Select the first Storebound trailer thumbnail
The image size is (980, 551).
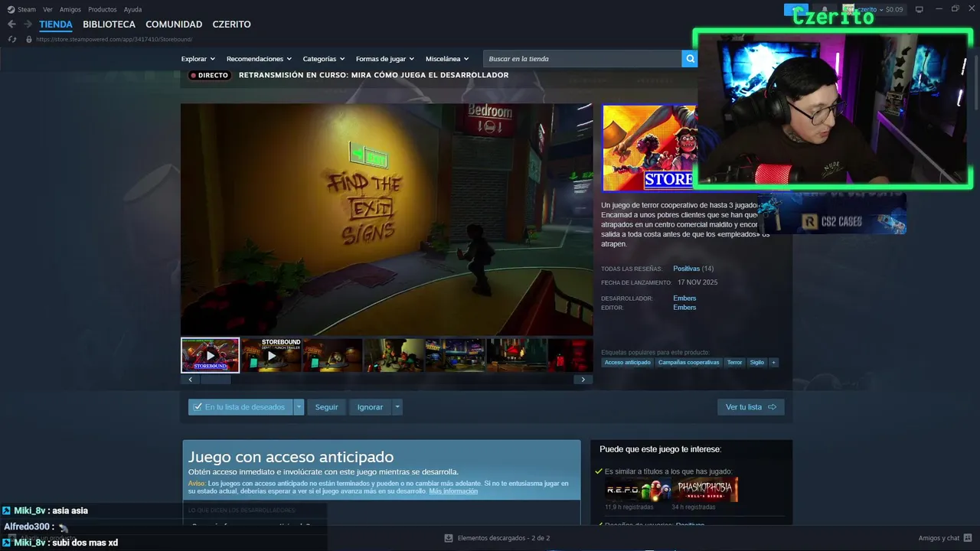pos(210,355)
